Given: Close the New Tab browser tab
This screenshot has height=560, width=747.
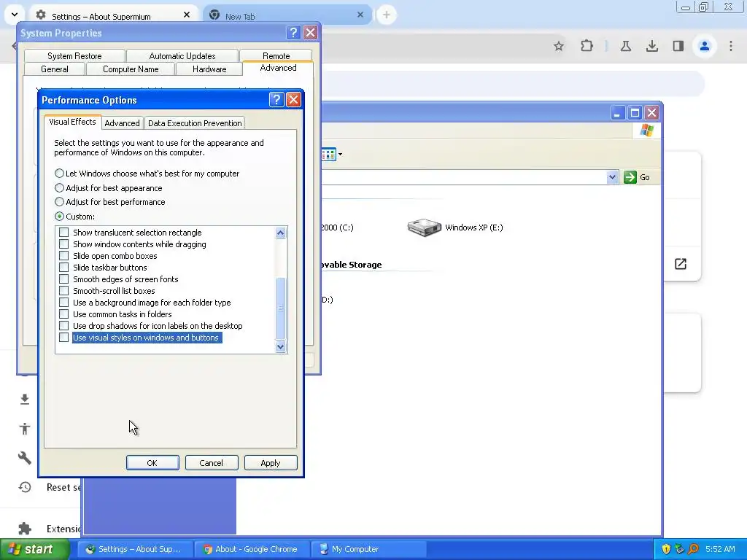Looking at the screenshot, I should pos(360,15).
